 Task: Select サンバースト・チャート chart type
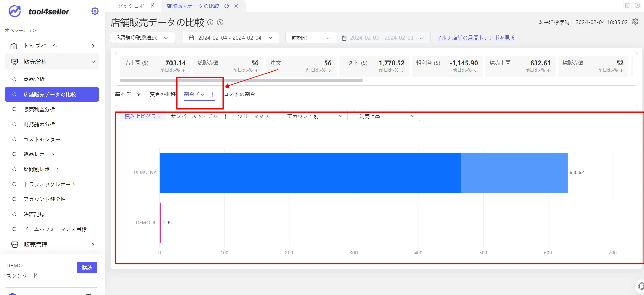[x=200, y=116]
